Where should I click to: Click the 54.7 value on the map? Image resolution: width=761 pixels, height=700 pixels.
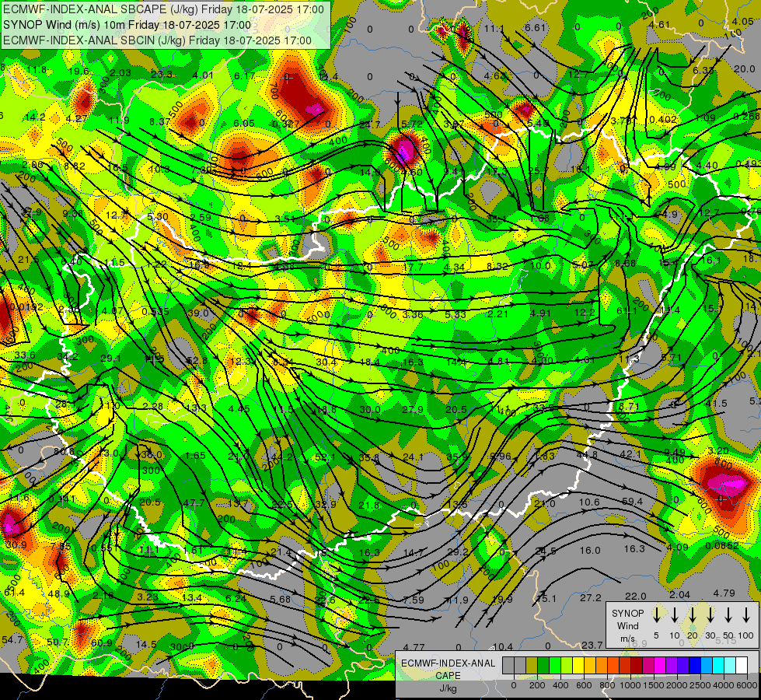point(12,639)
